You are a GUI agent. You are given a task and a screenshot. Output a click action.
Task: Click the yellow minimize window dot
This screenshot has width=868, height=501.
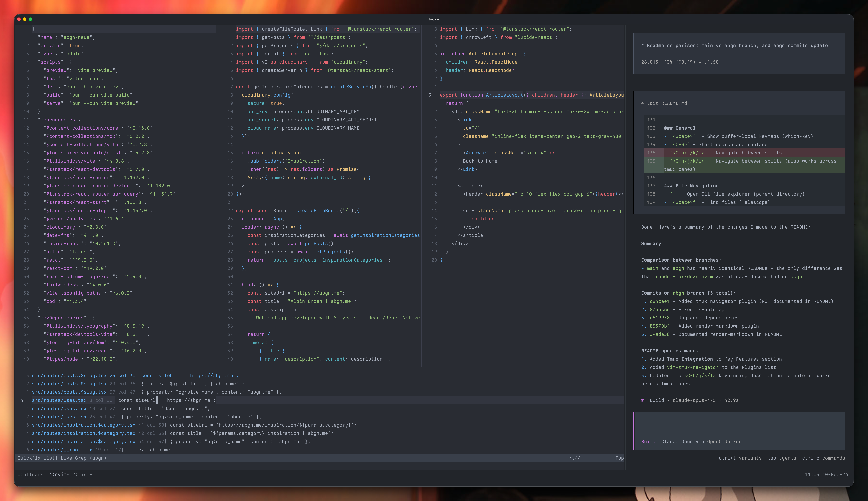[x=25, y=19]
